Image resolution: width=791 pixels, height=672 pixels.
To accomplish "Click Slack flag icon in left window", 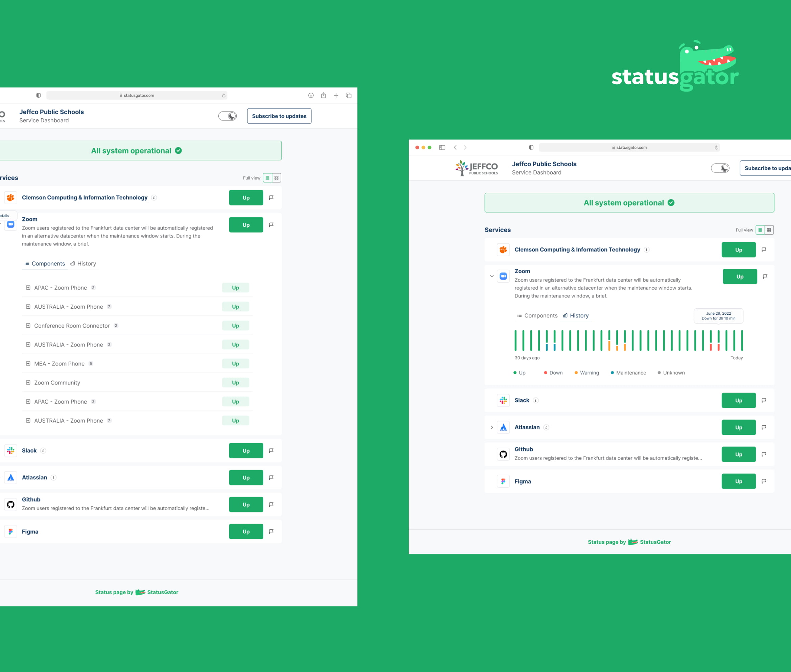I will click(271, 451).
